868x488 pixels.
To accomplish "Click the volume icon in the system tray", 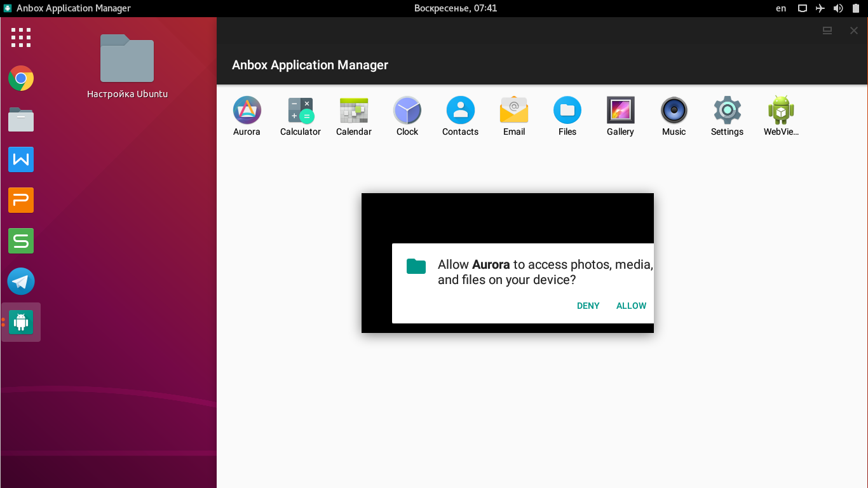I will coord(838,8).
